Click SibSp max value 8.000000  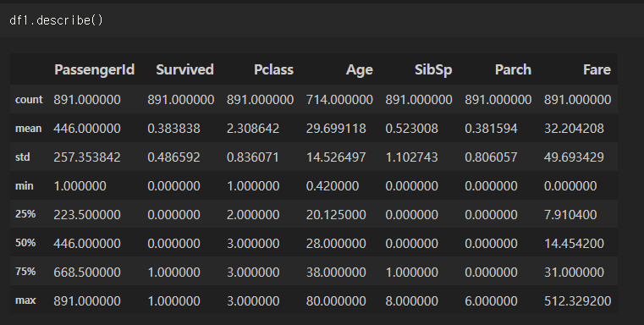pos(411,300)
